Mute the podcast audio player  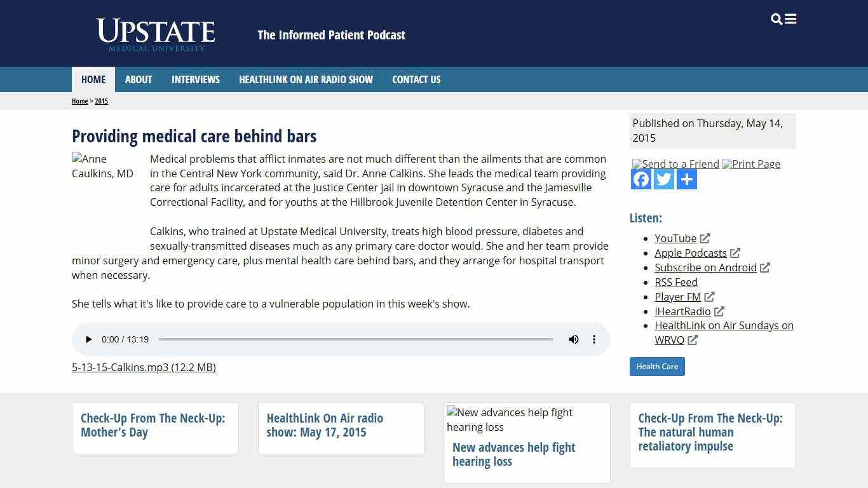[x=574, y=339]
